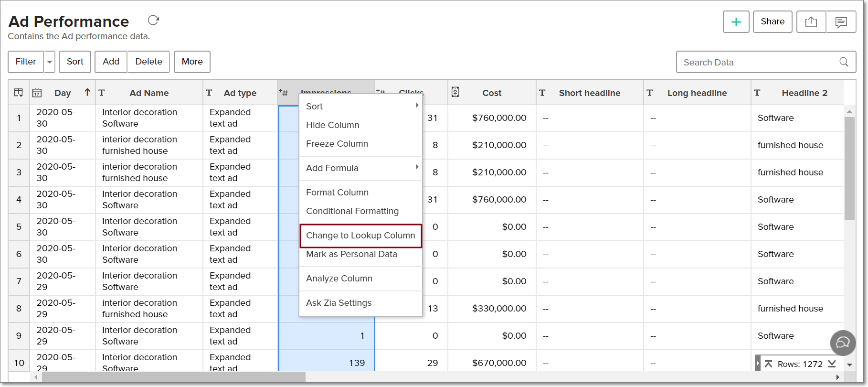
Task: Click the Share button
Action: click(x=772, y=22)
